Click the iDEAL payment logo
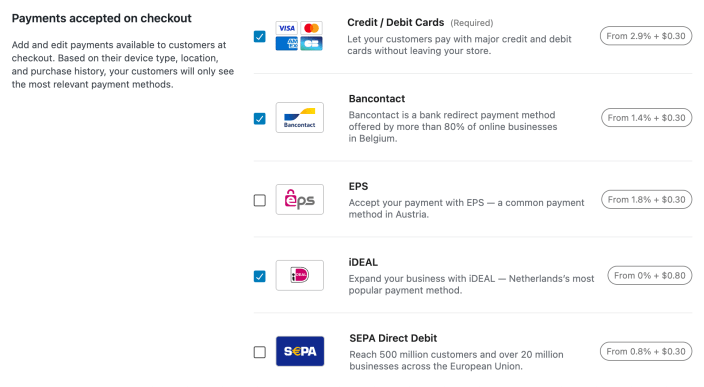 click(x=299, y=276)
